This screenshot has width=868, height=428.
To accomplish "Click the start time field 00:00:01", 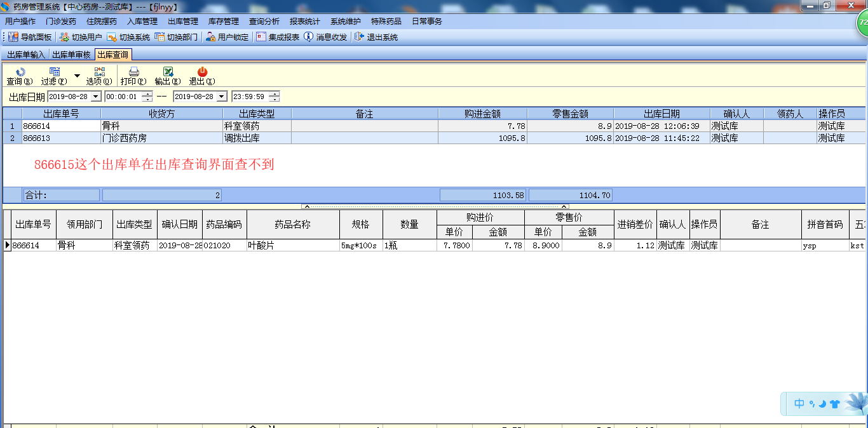I will (123, 97).
